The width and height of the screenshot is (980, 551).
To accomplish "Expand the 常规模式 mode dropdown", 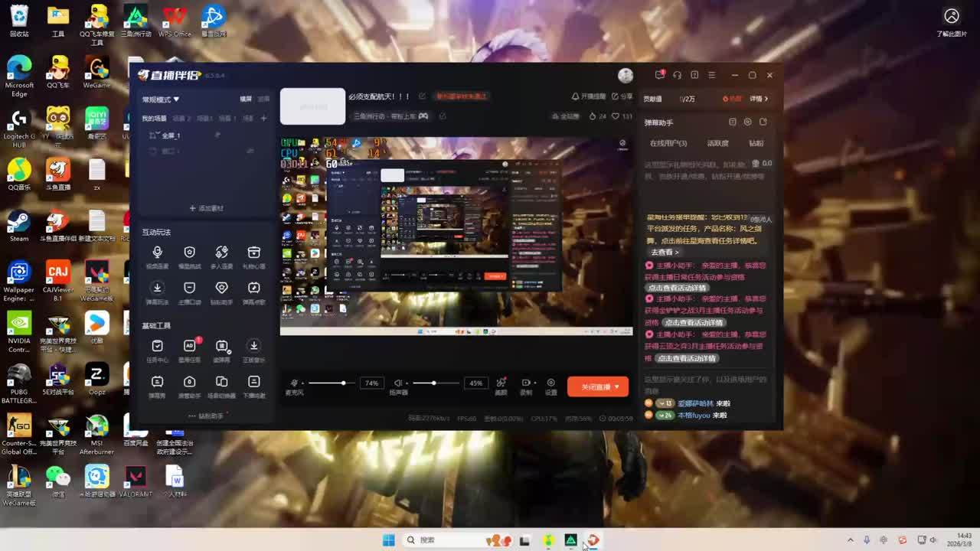I will pyautogui.click(x=161, y=99).
